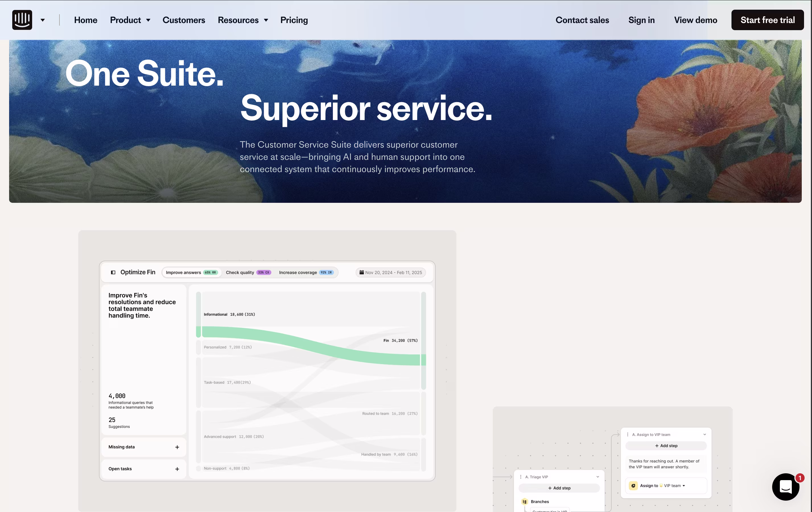The height and width of the screenshot is (512, 812).
Task: Click the Start free trial button
Action: point(768,20)
